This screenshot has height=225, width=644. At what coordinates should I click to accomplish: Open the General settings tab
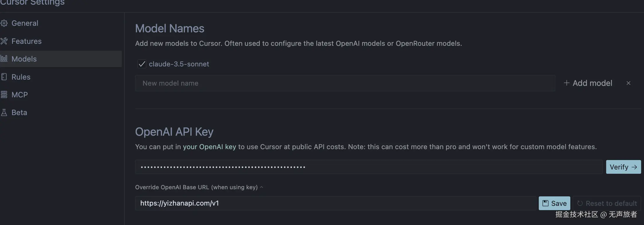pyautogui.click(x=25, y=23)
